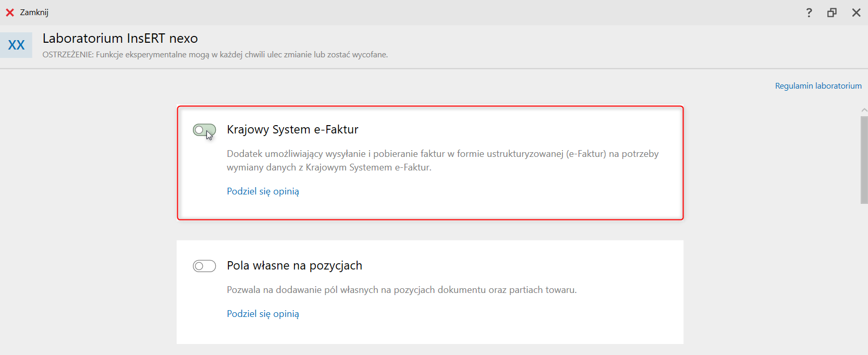Screen dimensions: 868x355
Task: Click Podziel się opinią under Krajowy System e-Faktur
Action: [263, 191]
